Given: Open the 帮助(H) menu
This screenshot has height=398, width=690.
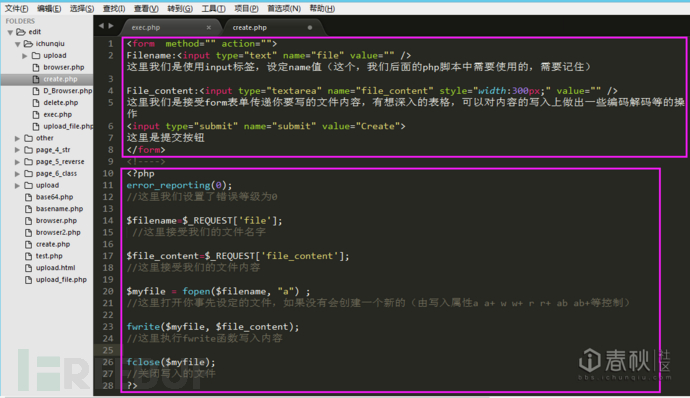Looking at the screenshot, I should 322,8.
